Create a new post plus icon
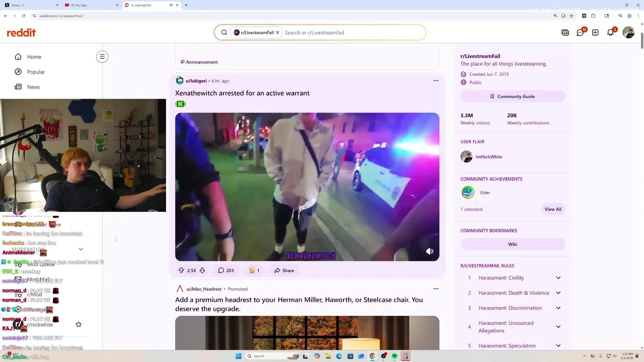The width and height of the screenshot is (644, 362). click(595, 33)
